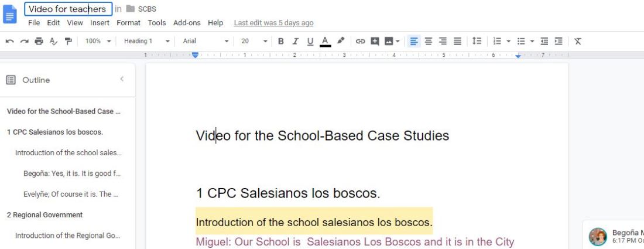Insert a link using toolbar icon

click(360, 41)
